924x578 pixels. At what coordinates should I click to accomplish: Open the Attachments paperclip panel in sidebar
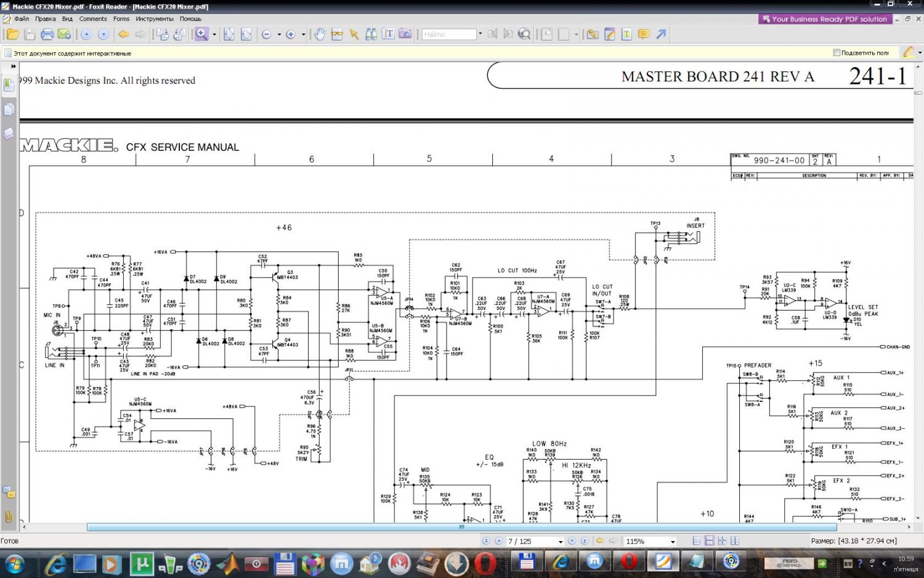point(9,516)
